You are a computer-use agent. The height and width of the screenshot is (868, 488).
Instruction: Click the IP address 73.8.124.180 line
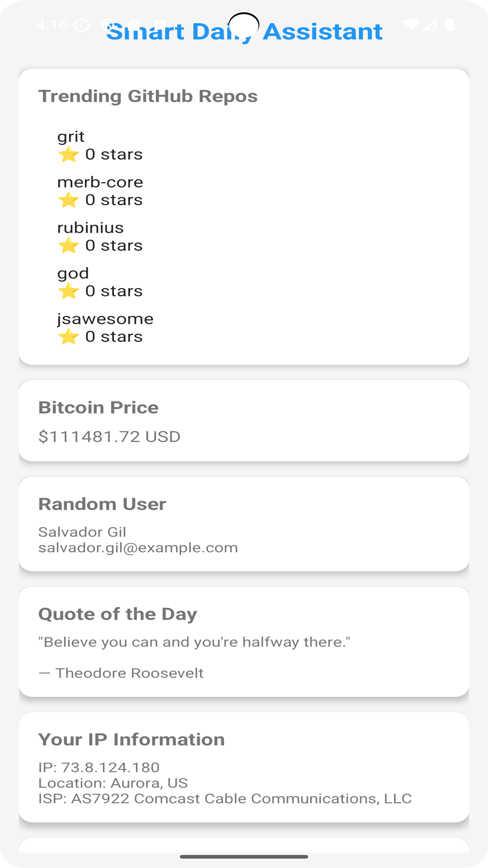(99, 767)
